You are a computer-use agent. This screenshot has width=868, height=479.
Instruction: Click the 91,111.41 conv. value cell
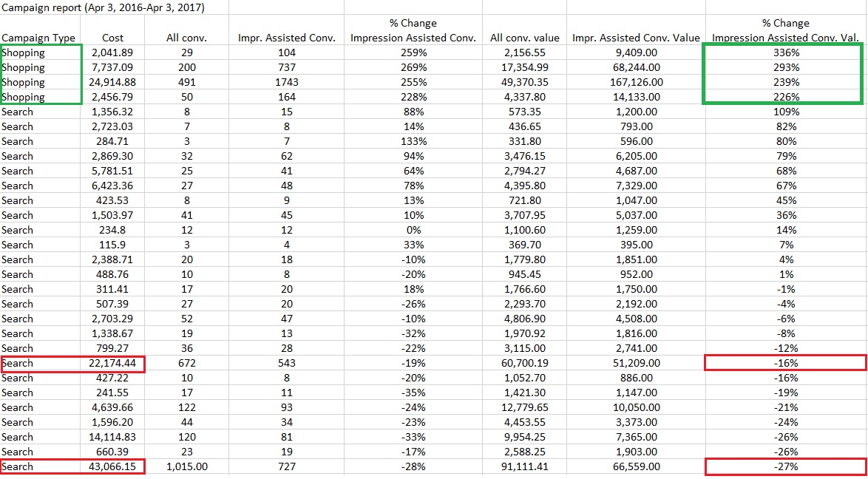[x=525, y=466]
